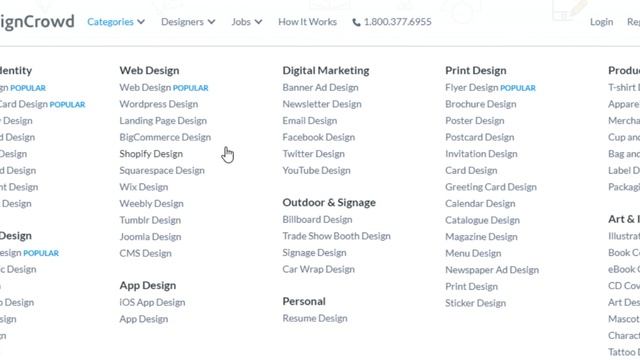Select Invitation Design
The image size is (640, 360).
click(x=481, y=154)
